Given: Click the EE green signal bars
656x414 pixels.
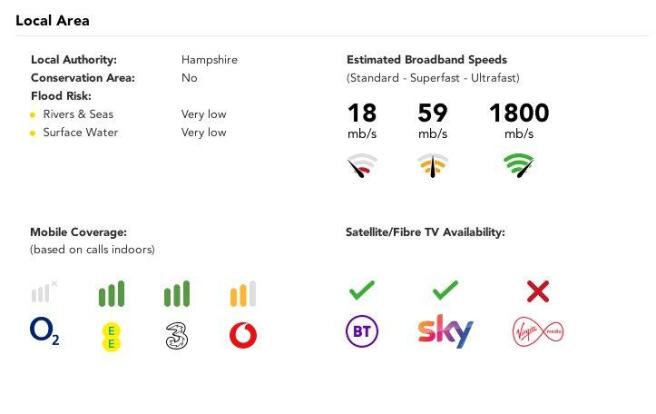Looking at the screenshot, I should point(111,294).
